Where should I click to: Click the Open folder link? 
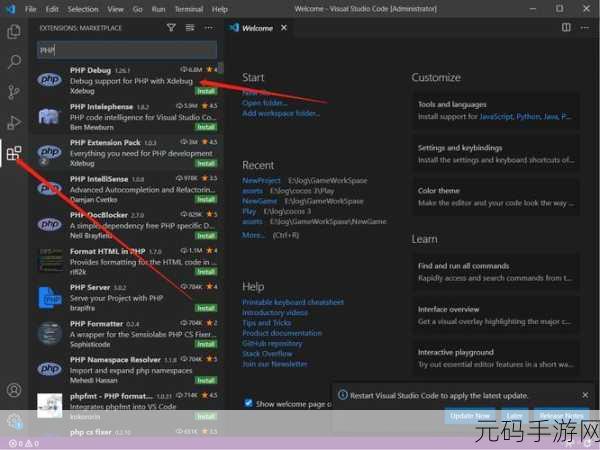(264, 103)
